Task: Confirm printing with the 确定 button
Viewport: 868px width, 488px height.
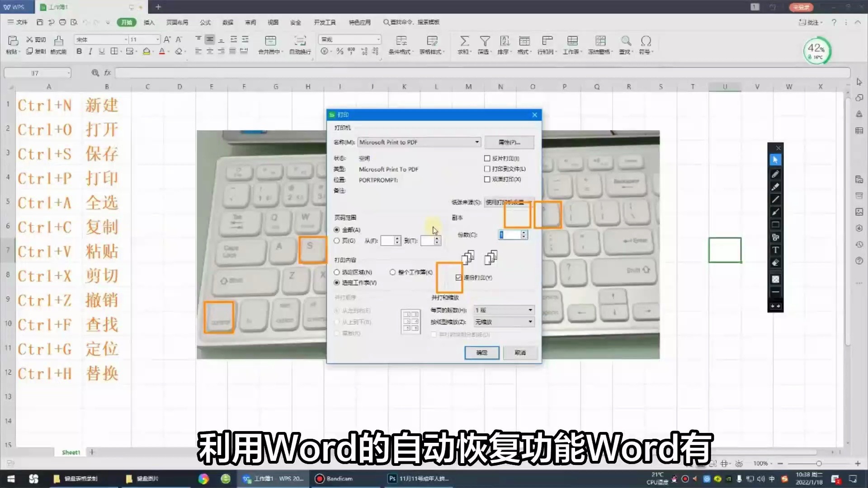Action: [x=481, y=352]
